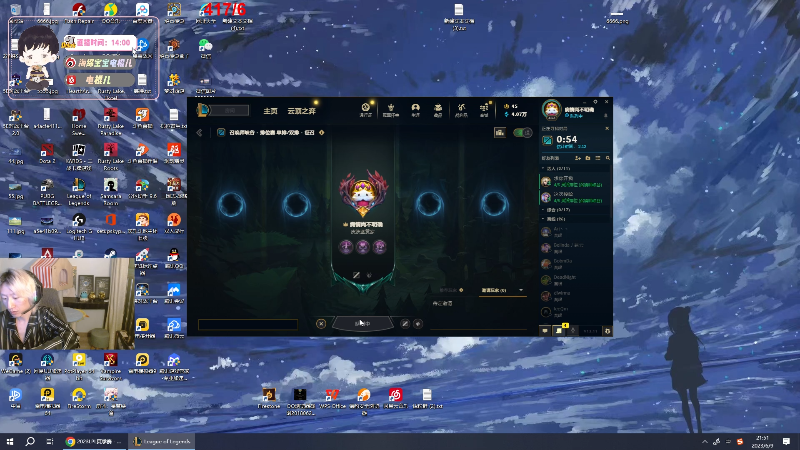Open the notification center icon
The image size is (800, 450).
786,441
